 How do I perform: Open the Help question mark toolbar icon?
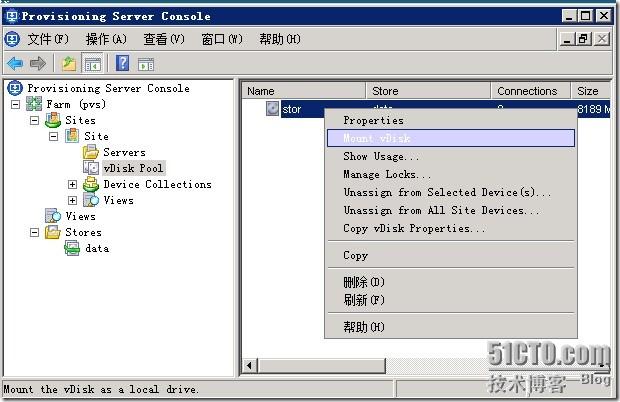tap(123, 63)
